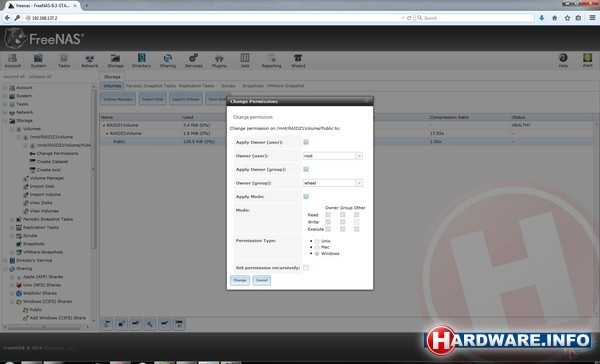600x364 pixels.
Task: Expand Account tree node
Action: (5, 88)
